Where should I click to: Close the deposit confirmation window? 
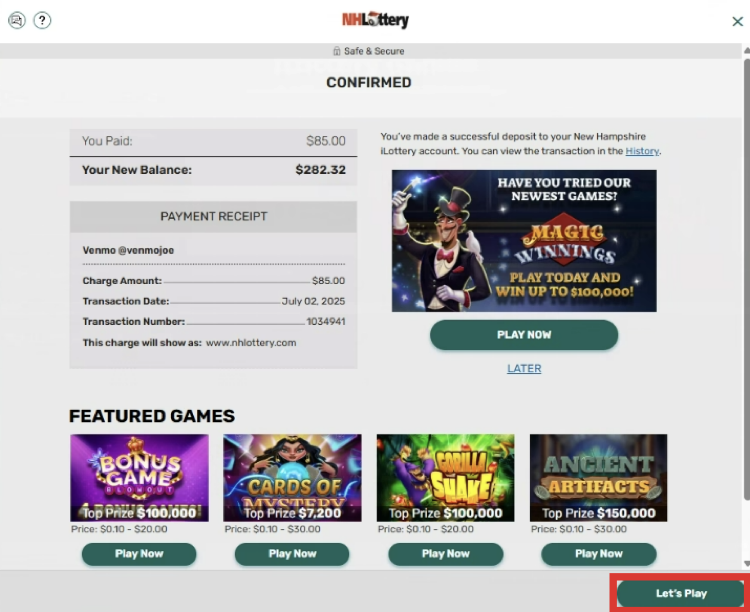pyautogui.click(x=737, y=22)
